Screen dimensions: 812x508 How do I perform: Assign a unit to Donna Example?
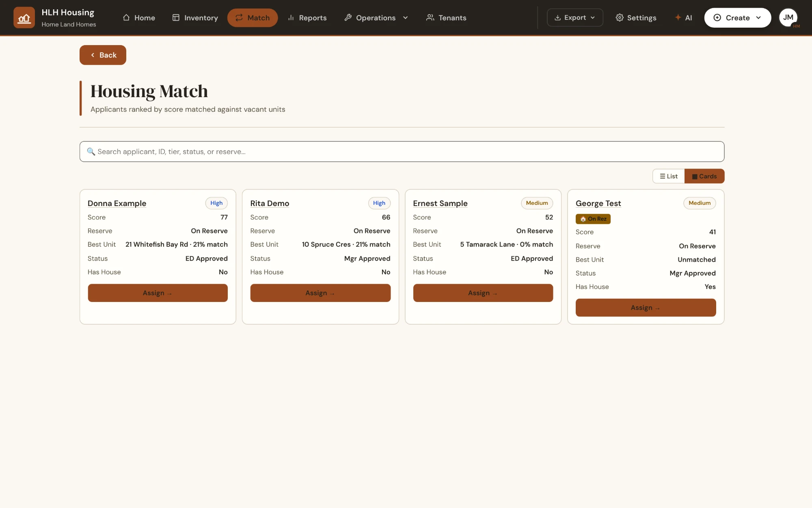tap(158, 293)
